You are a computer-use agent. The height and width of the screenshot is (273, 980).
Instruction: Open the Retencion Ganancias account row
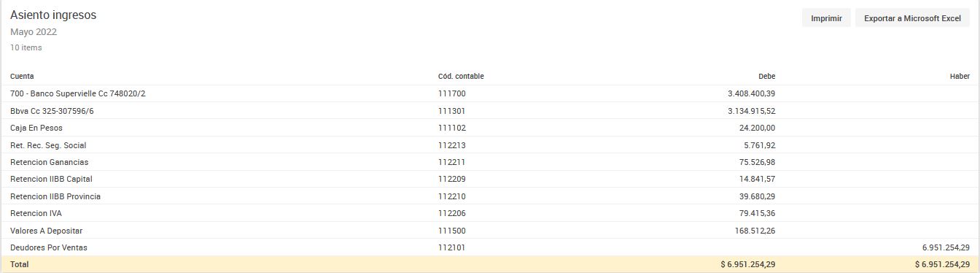(x=490, y=162)
